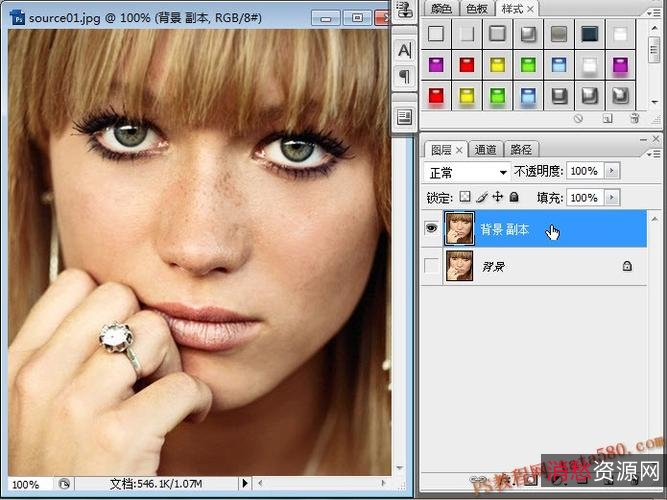The width and height of the screenshot is (667, 500).
Task: Open the Character panel icon (A|)
Action: (x=405, y=50)
